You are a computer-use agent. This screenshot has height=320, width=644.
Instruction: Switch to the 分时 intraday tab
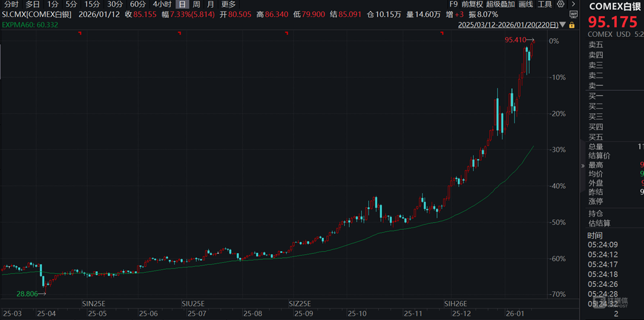point(11,4)
